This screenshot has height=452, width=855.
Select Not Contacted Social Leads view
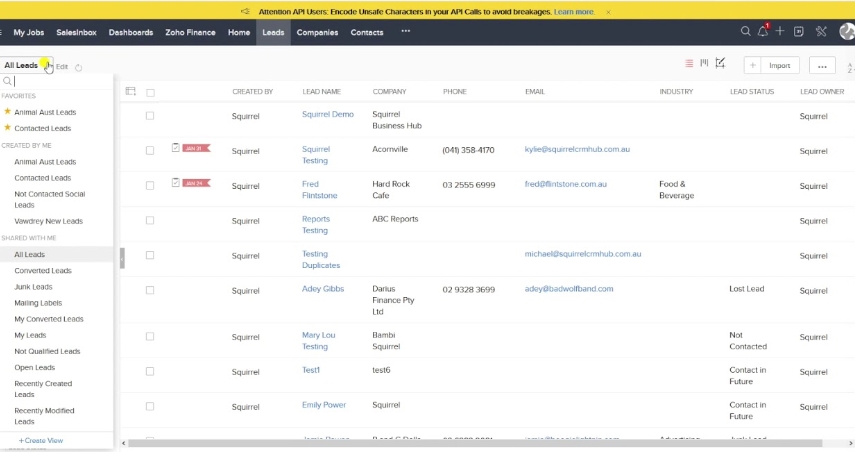point(50,199)
